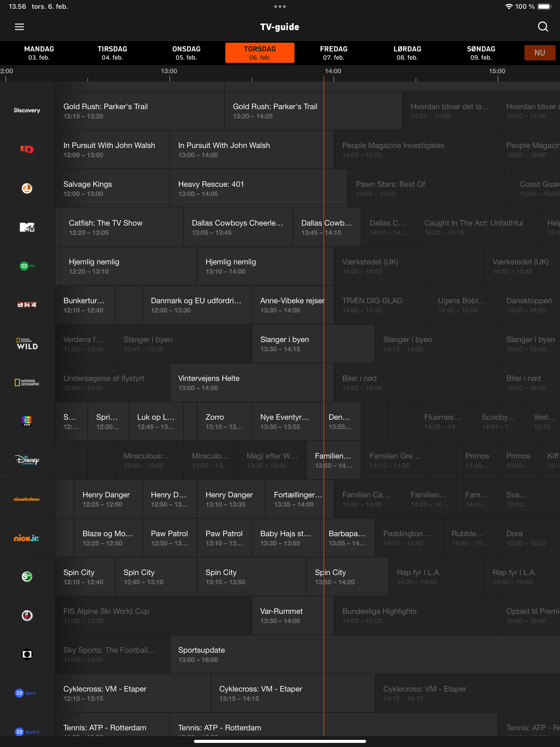Screen dimensions: 560x747
Task: Open Dallas Cowboys Cheerle… 13:05 – 13:45
Action: (238, 227)
